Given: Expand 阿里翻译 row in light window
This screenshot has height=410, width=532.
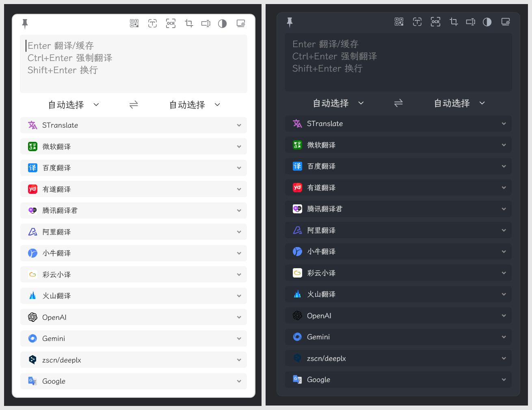Looking at the screenshot, I should pos(134,232).
